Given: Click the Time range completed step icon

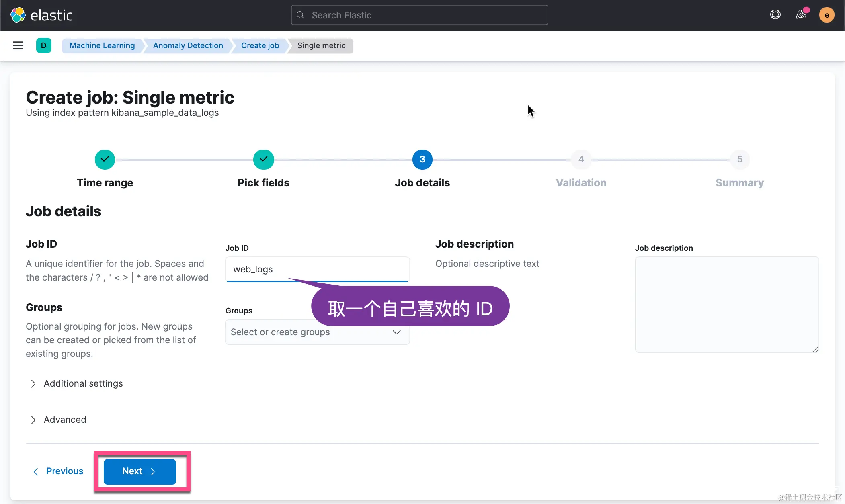Looking at the screenshot, I should [x=105, y=160].
